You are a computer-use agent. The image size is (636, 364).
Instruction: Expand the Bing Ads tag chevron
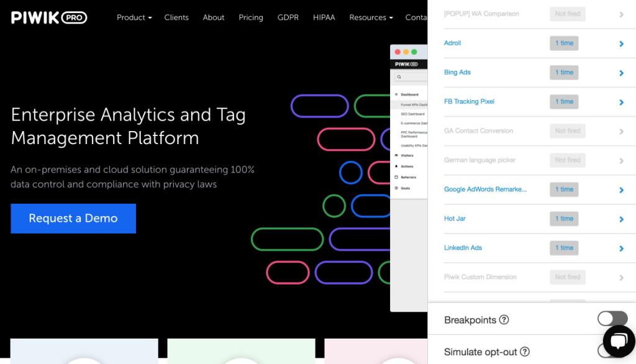pyautogui.click(x=621, y=73)
